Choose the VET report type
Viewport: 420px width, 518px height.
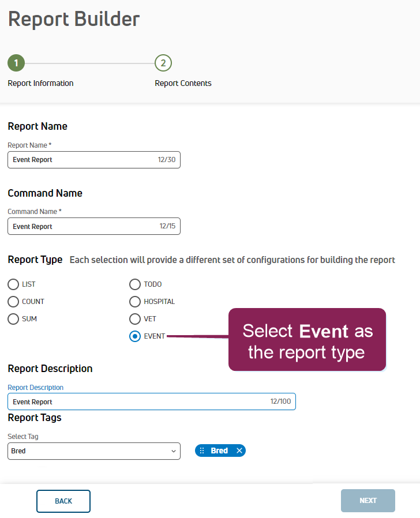click(135, 319)
